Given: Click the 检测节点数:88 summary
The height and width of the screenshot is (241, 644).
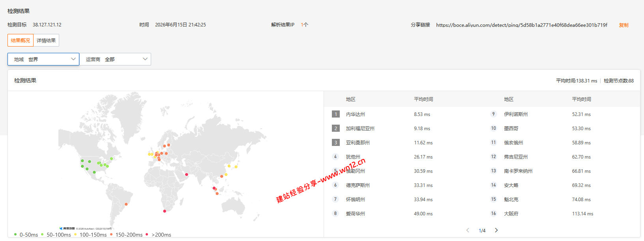Looking at the screenshot, I should coord(619,80).
